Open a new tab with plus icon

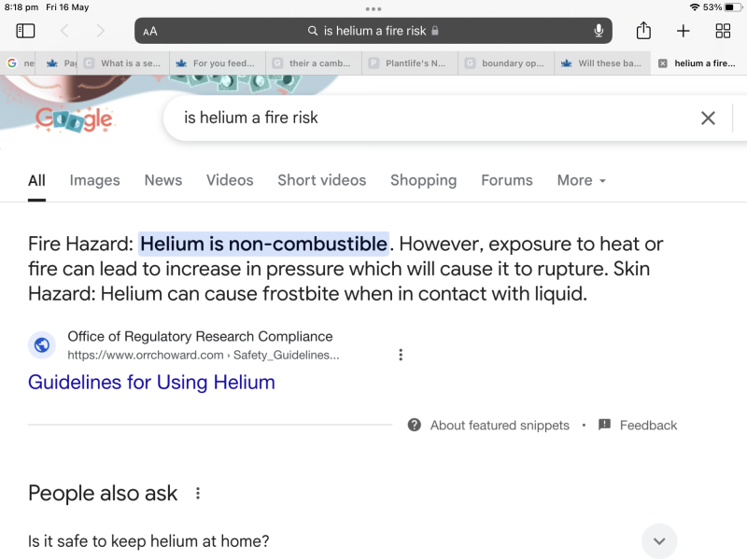click(x=683, y=31)
